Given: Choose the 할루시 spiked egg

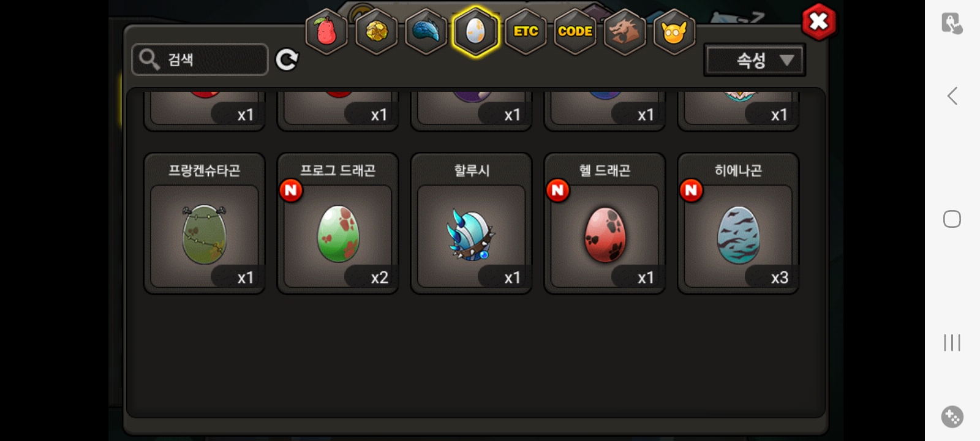Looking at the screenshot, I should click(x=471, y=224).
